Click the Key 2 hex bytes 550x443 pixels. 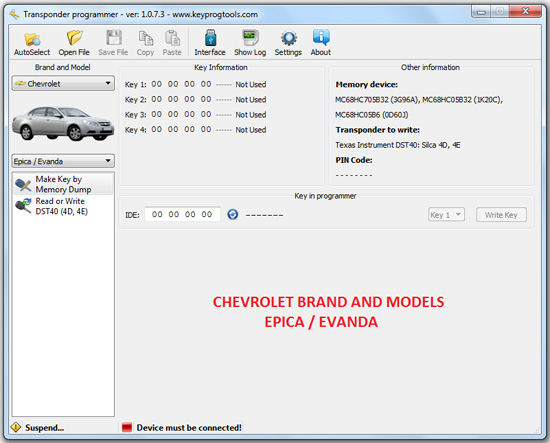[x=181, y=99]
